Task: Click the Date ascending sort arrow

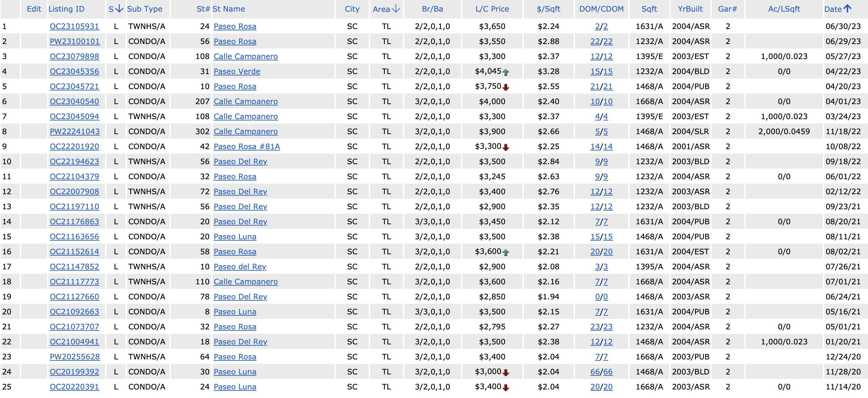Action: [848, 9]
